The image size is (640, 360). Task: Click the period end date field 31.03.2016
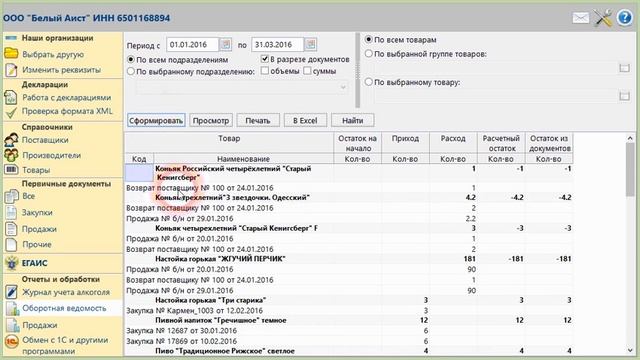pyautogui.click(x=278, y=44)
